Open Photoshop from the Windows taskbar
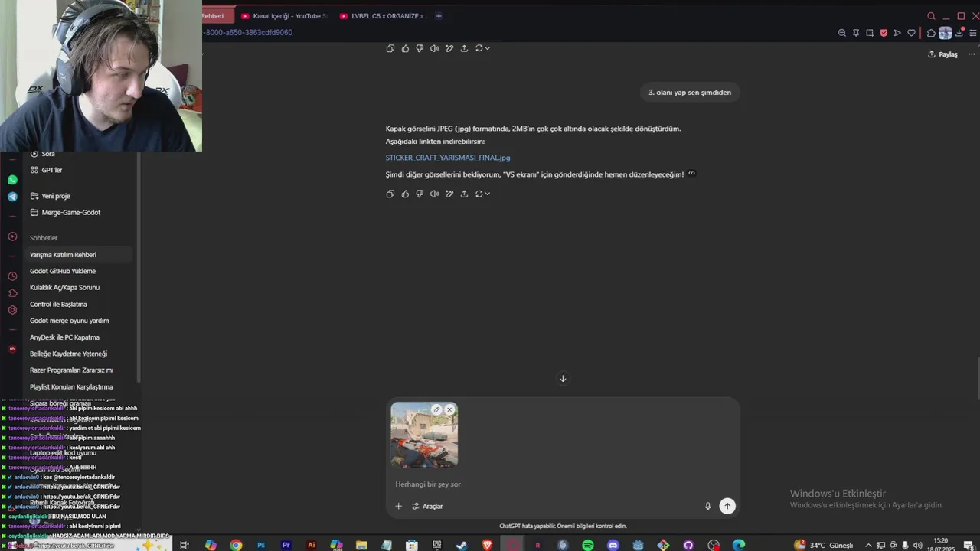This screenshot has height=551, width=980. [261, 545]
